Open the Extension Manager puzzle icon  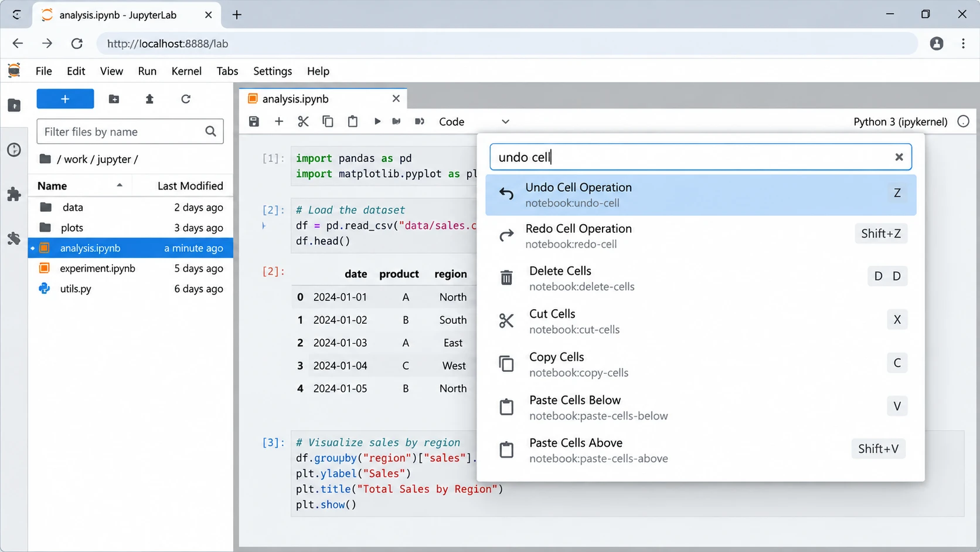click(14, 194)
